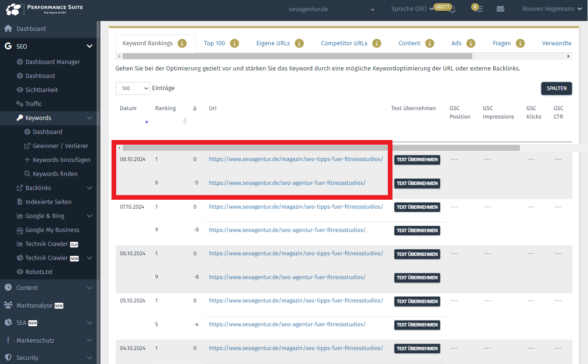Open the seoagentur.de project dropdown
Viewport: 588px width, 364px height.
click(332, 9)
